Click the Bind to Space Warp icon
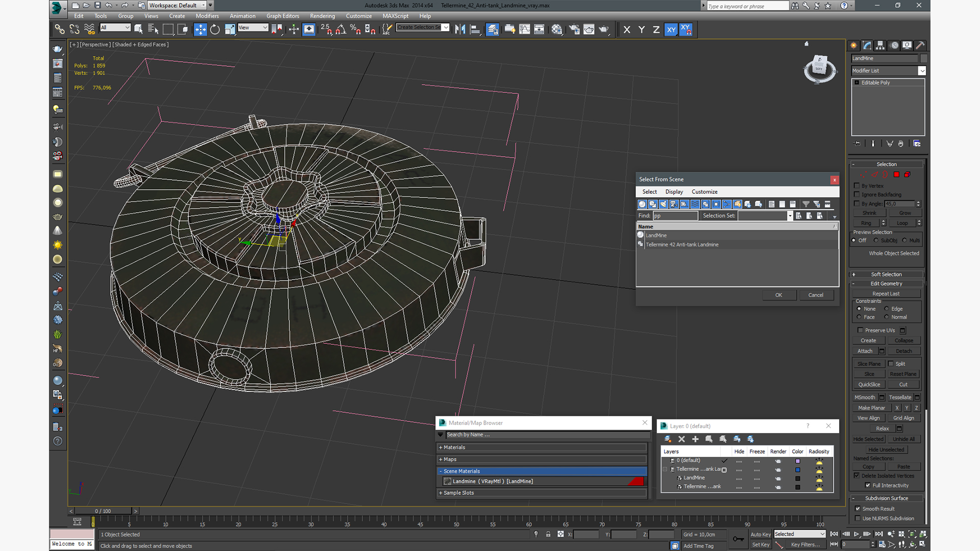This screenshot has height=551, width=980. click(89, 30)
